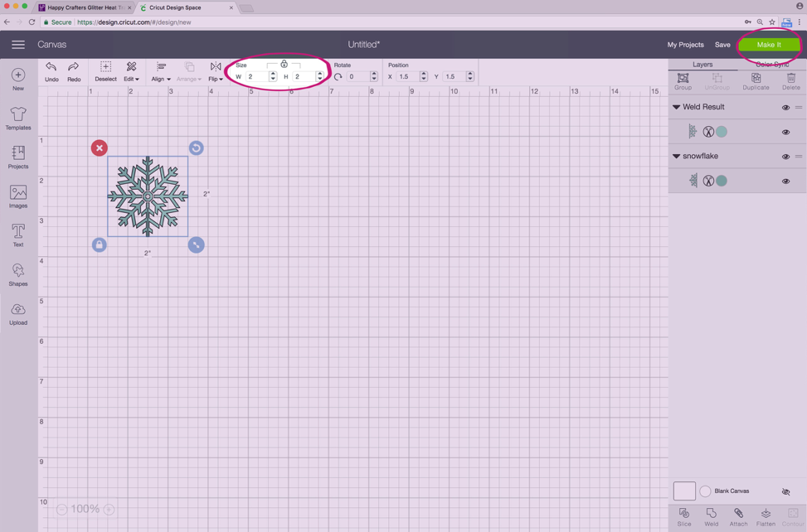Click the Rotate angle input field
The height and width of the screenshot is (532, 807).
[358, 76]
